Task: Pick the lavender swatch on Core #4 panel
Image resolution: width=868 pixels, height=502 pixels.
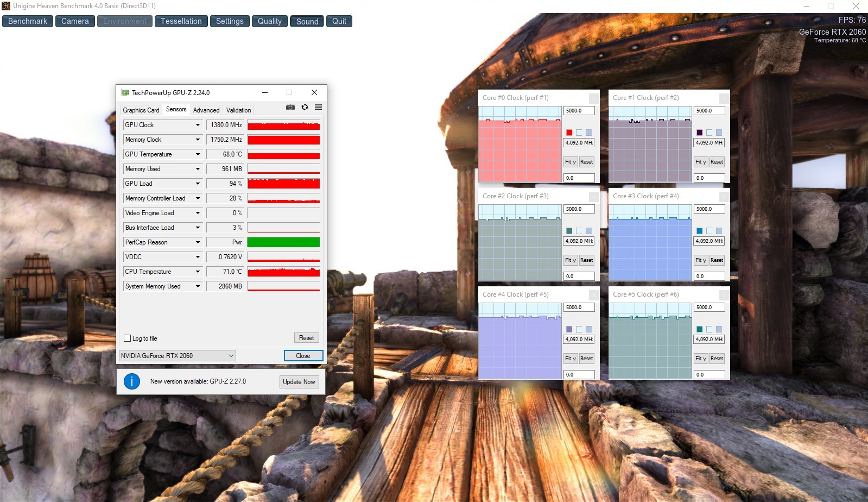Action: pyautogui.click(x=569, y=329)
